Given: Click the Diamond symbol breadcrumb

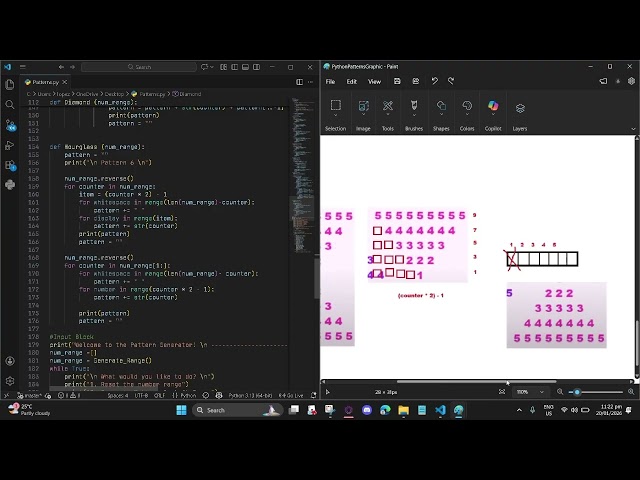Looking at the screenshot, I should click(187, 94).
